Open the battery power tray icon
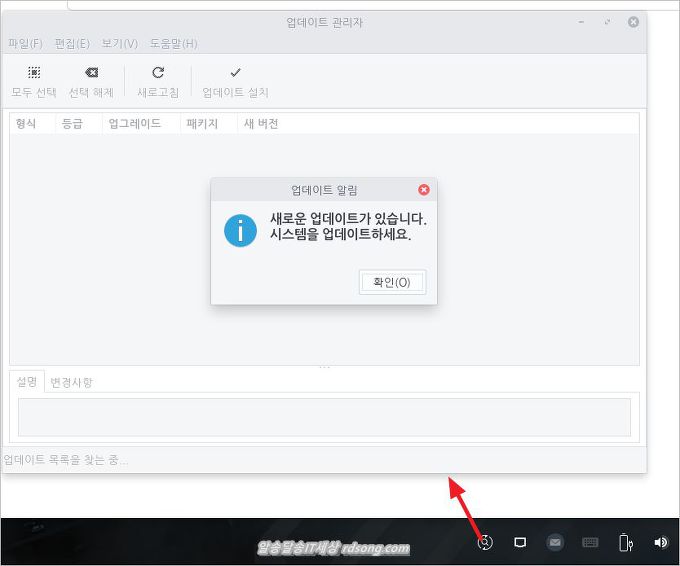Screen dimensions: 680x566 tap(625, 542)
